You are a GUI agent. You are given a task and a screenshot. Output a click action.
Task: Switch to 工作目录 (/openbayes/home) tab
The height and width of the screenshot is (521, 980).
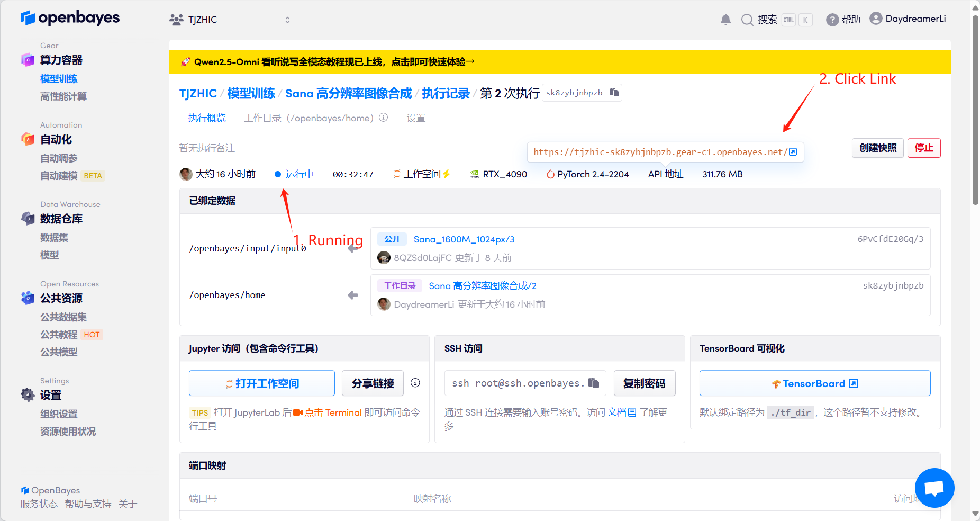[x=308, y=118]
